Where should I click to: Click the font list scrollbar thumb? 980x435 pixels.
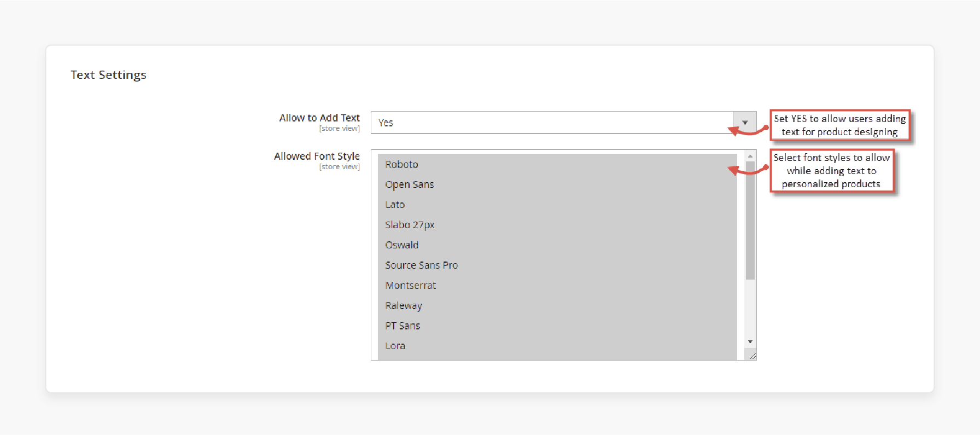coord(750,221)
